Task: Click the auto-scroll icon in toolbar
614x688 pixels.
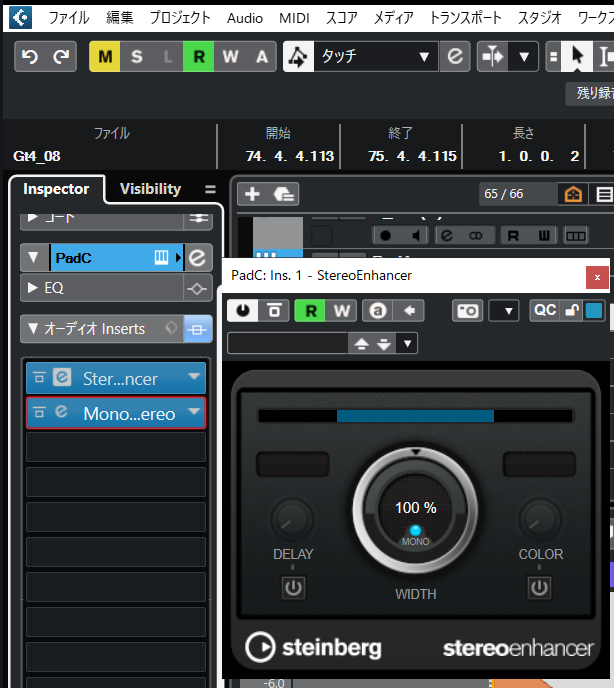Action: point(492,57)
